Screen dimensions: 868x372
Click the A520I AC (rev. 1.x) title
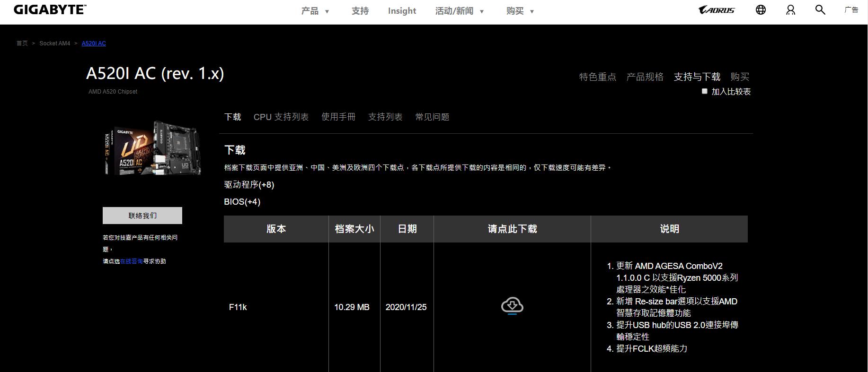(155, 73)
